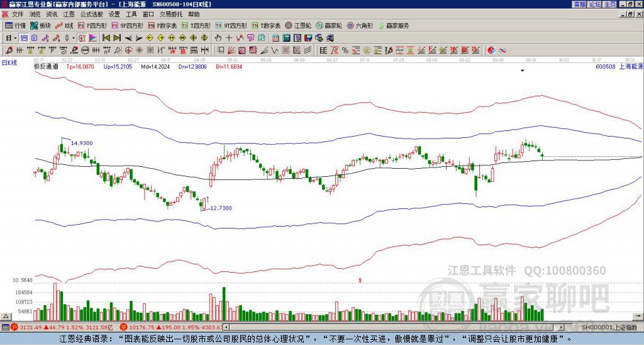Open the P数字表 tool
The height and width of the screenshot is (345, 644).
162,25
